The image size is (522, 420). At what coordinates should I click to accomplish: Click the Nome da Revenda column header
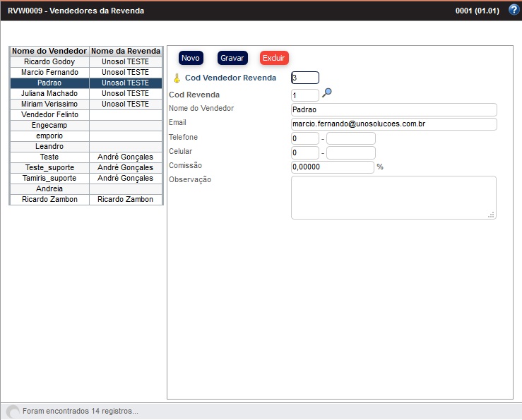(126, 52)
